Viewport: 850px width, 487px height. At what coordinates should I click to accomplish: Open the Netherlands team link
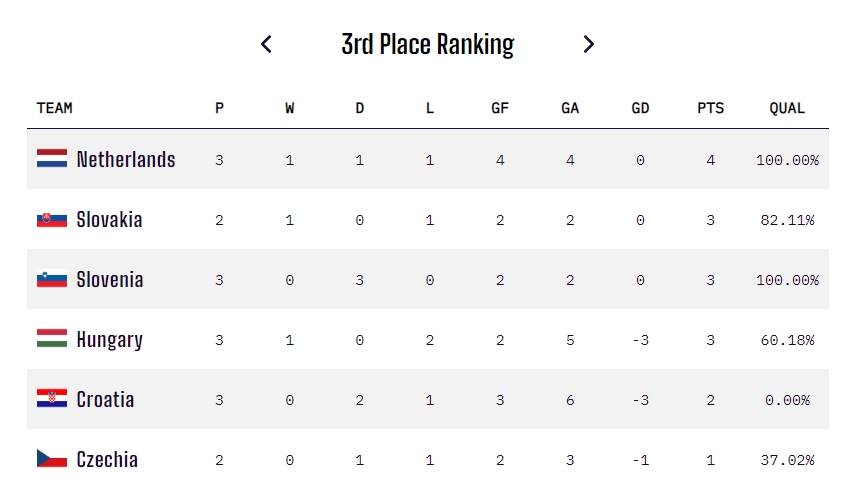point(126,159)
